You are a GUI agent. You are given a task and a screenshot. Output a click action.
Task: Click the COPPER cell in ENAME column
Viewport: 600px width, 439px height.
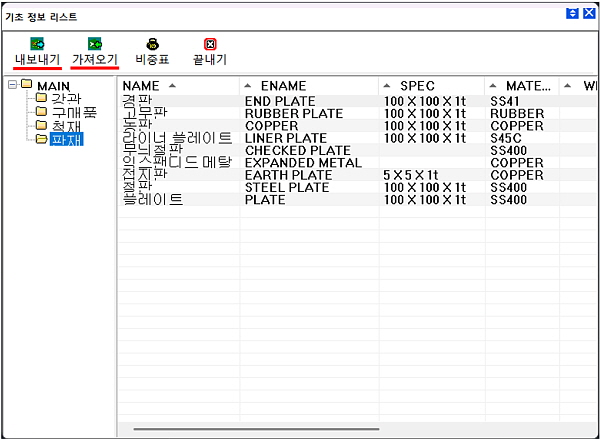[x=271, y=126]
